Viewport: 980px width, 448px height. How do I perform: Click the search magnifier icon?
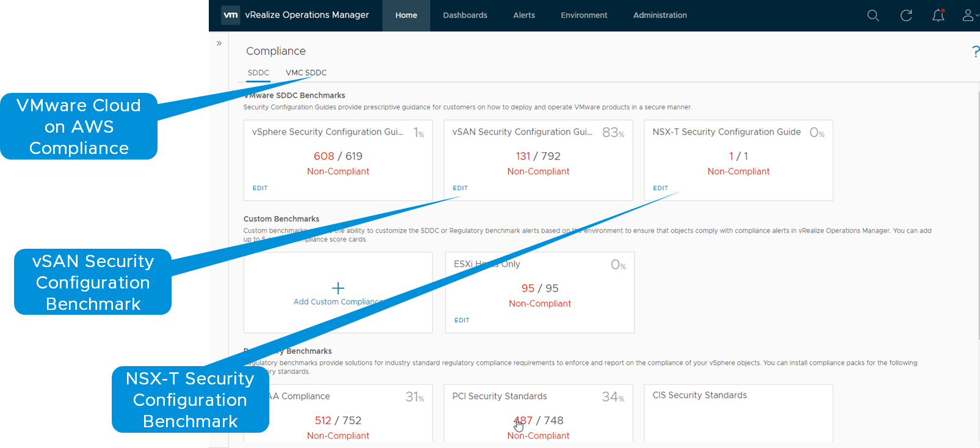(x=873, y=16)
